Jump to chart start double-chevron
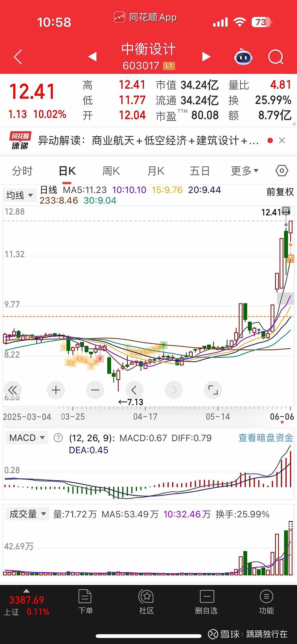The image size is (297, 644). pos(13,390)
